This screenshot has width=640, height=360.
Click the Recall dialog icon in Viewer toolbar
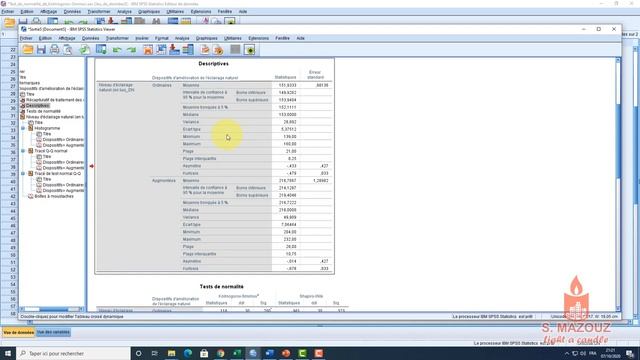click(101, 50)
